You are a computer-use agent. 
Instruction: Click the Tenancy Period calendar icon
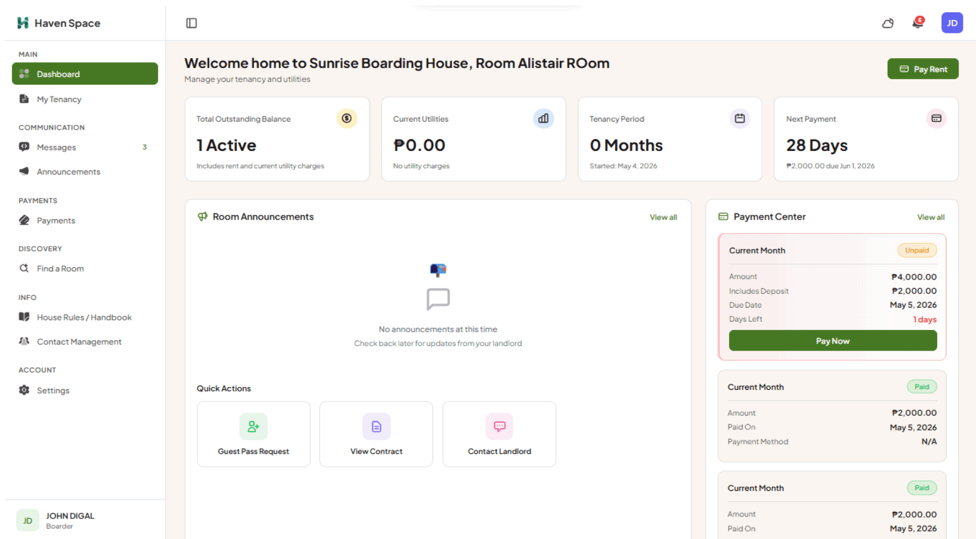click(740, 119)
